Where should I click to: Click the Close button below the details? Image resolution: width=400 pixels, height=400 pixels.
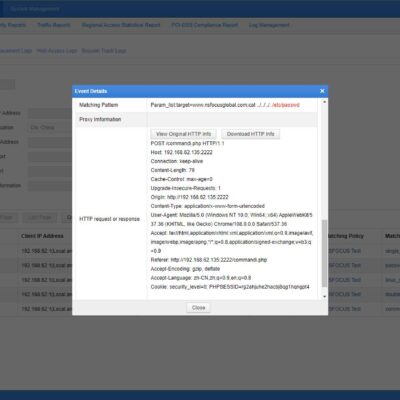tap(198, 308)
